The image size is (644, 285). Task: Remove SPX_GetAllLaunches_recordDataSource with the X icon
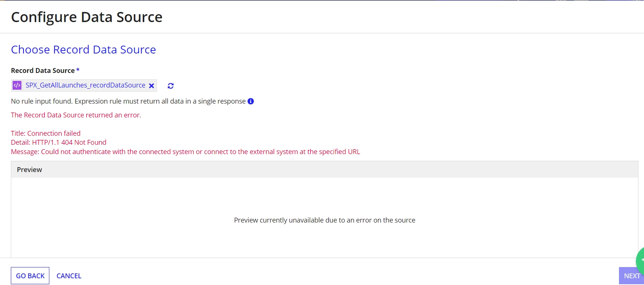coord(151,86)
